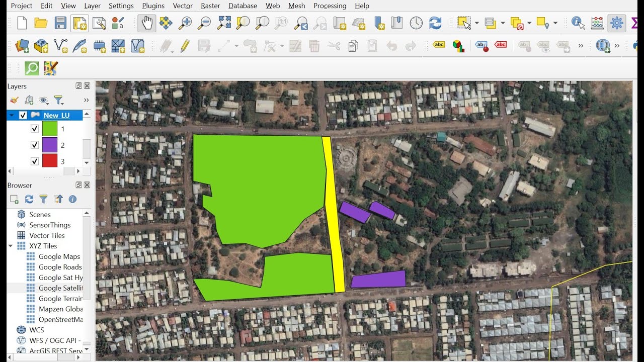Refresh the map canvas

tap(435, 23)
